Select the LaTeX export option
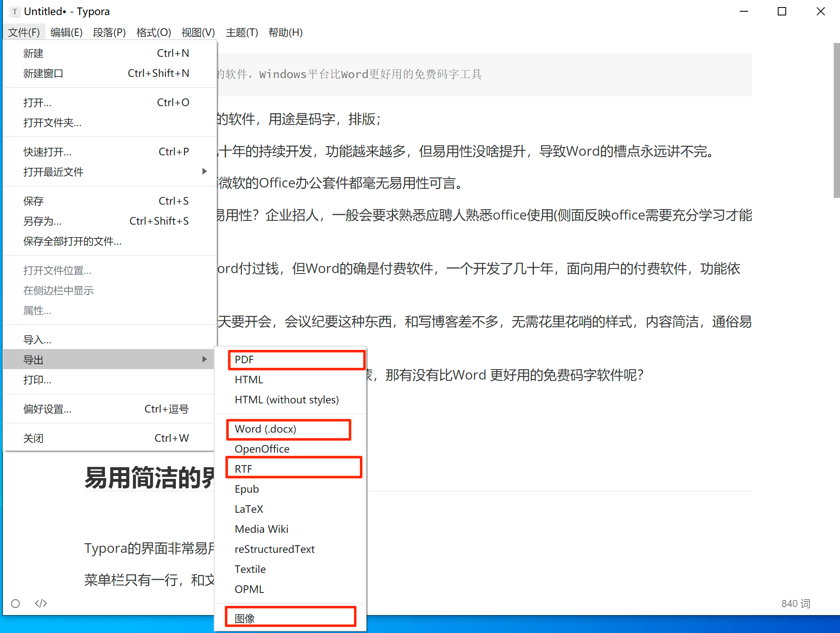This screenshot has width=840, height=633. pos(249,509)
